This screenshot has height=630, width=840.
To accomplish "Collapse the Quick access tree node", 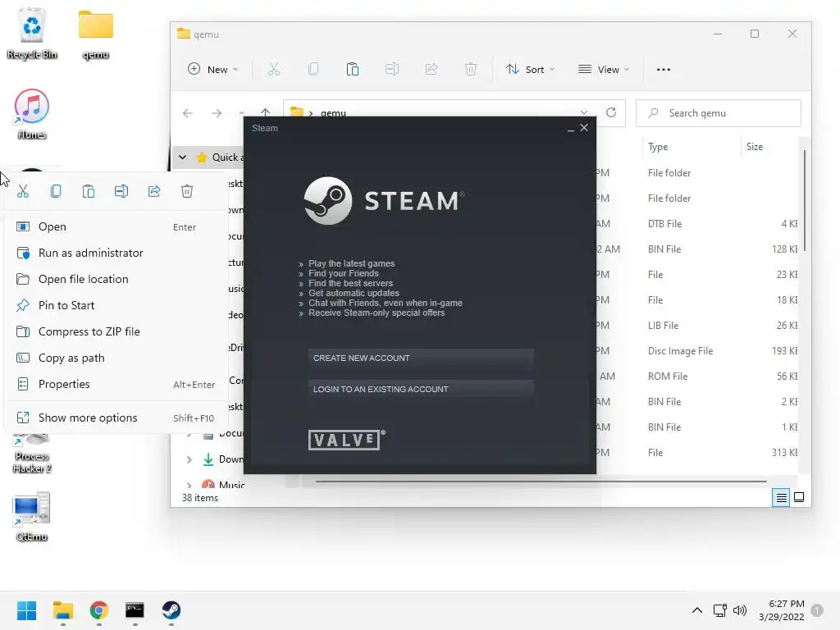I will [x=183, y=157].
